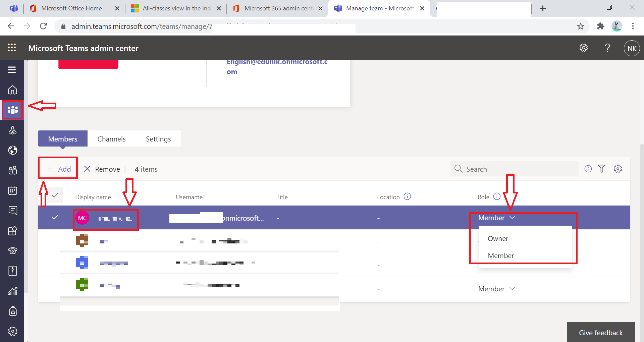Screen dimensions: 644x342
Task: Open the Devices icon in sidebar
Action: tap(12, 130)
